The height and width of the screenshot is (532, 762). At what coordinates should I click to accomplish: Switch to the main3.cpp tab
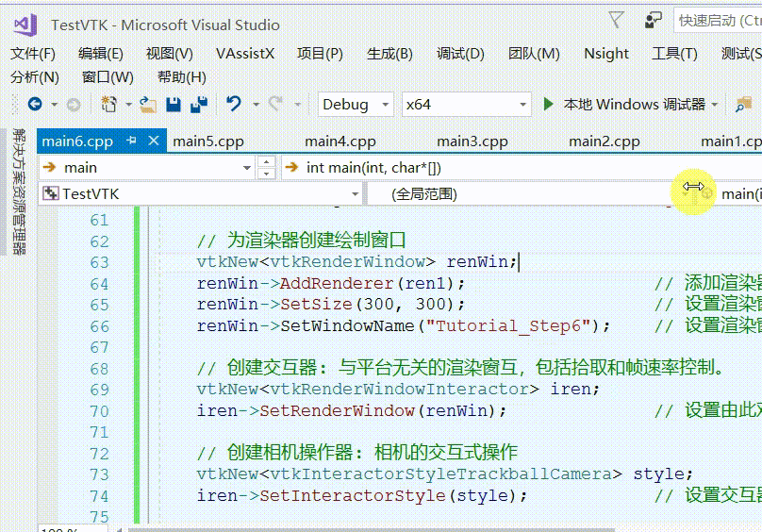(x=472, y=141)
